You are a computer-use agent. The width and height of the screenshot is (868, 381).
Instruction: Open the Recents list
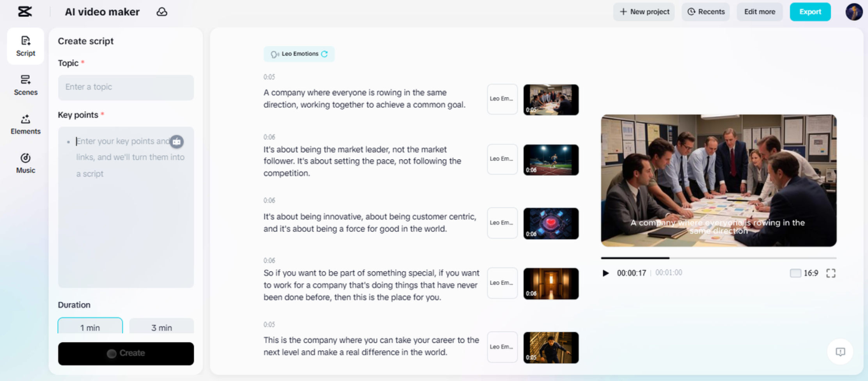[x=706, y=12]
